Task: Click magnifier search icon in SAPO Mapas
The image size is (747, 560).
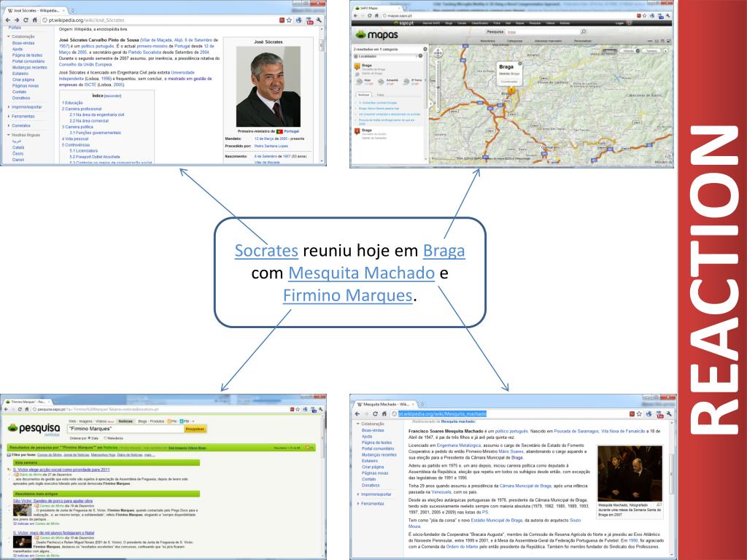Action: coord(583,32)
